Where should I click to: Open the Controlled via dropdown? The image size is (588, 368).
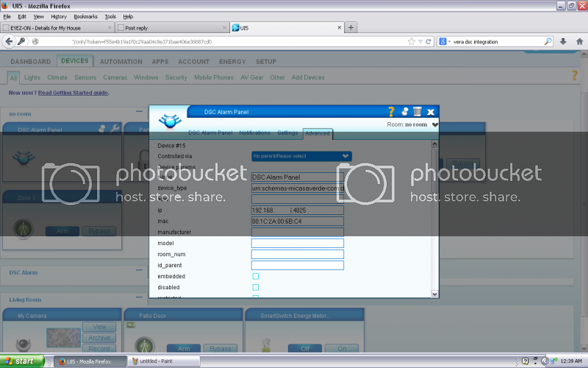coord(301,156)
